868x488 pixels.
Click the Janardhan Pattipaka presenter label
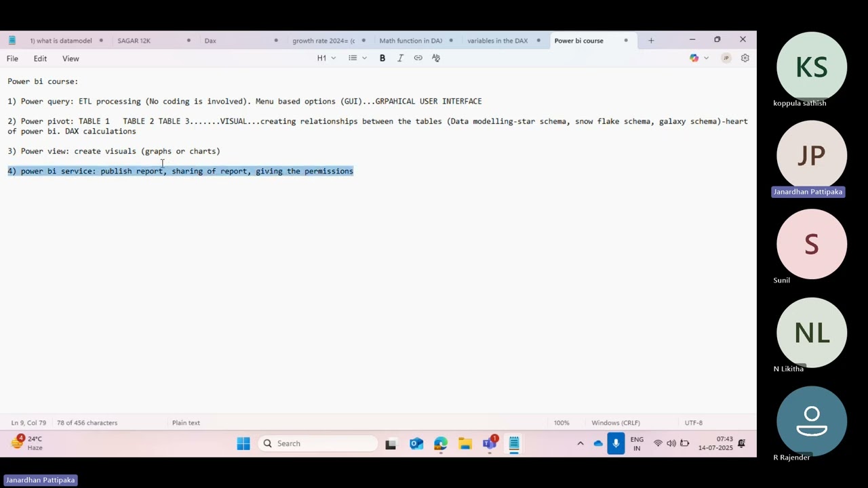pyautogui.click(x=40, y=480)
